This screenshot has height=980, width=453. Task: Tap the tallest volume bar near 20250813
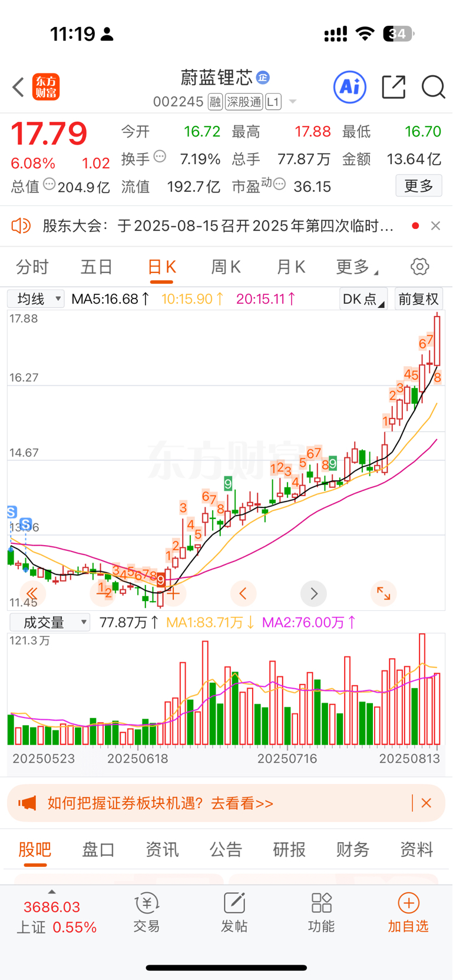point(422,689)
